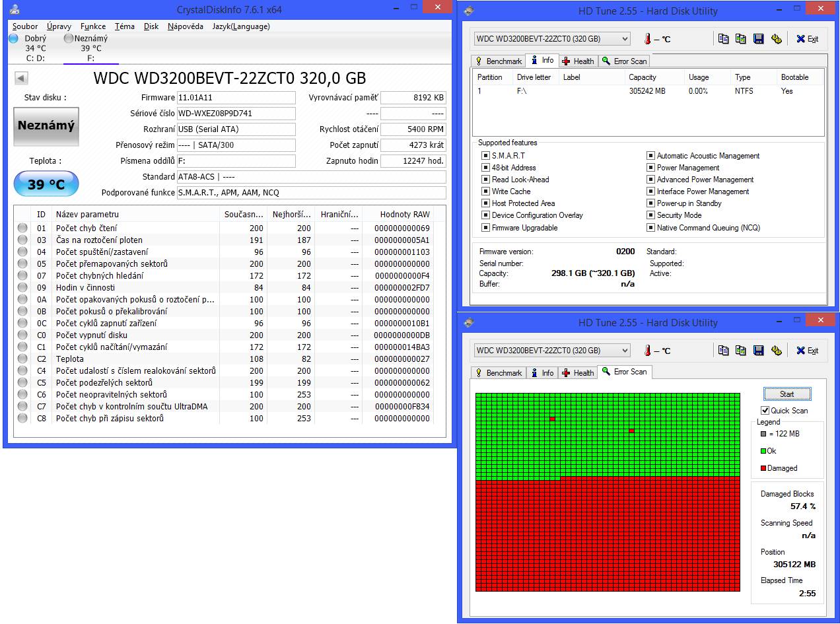Copy screenshot icon in Error Scan window
The image size is (840, 624).
pos(741,351)
